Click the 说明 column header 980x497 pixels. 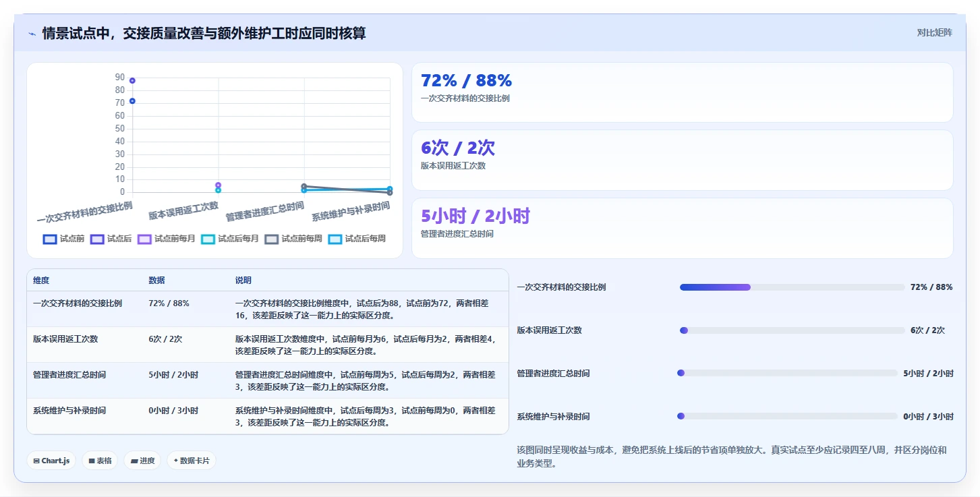[x=243, y=281]
